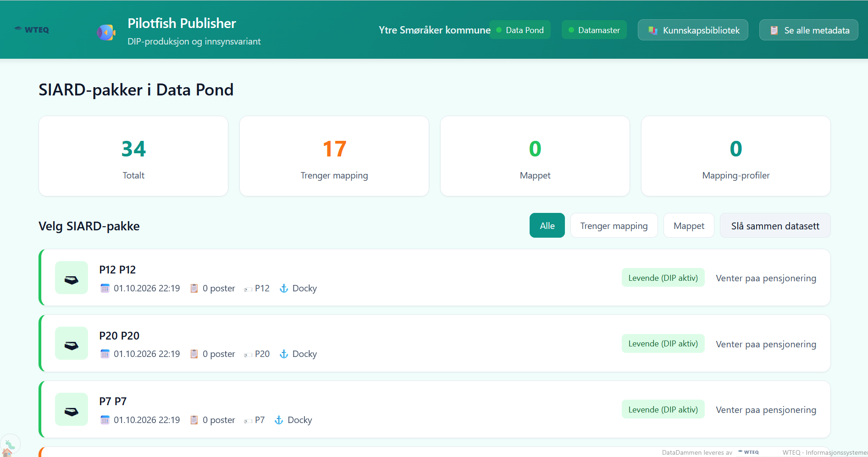Select the 17 Trenger mapping summary card
868x457 pixels.
(334, 156)
